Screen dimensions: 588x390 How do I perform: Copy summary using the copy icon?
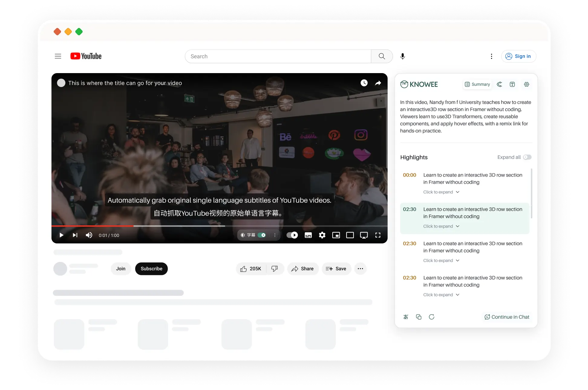click(x=419, y=317)
